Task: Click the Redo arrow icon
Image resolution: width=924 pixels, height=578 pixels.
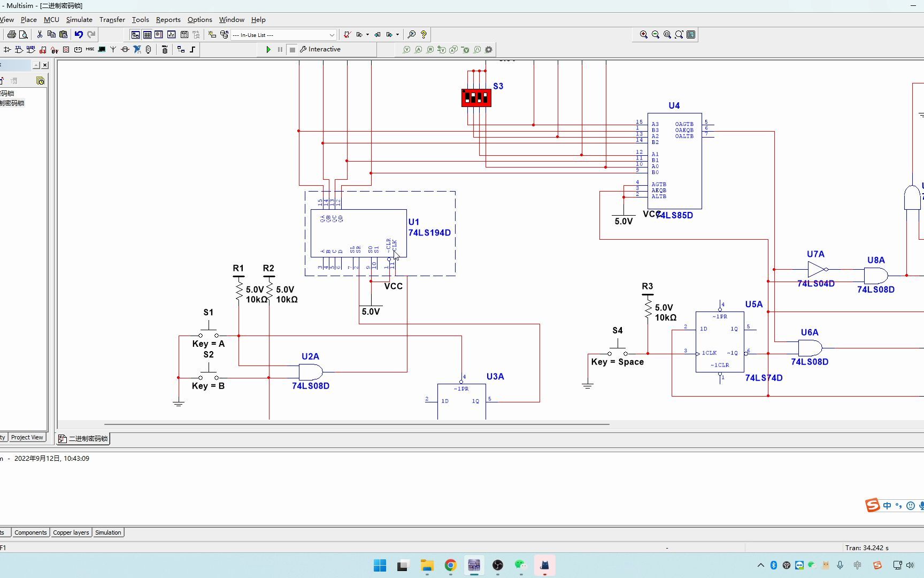Action: [x=91, y=34]
